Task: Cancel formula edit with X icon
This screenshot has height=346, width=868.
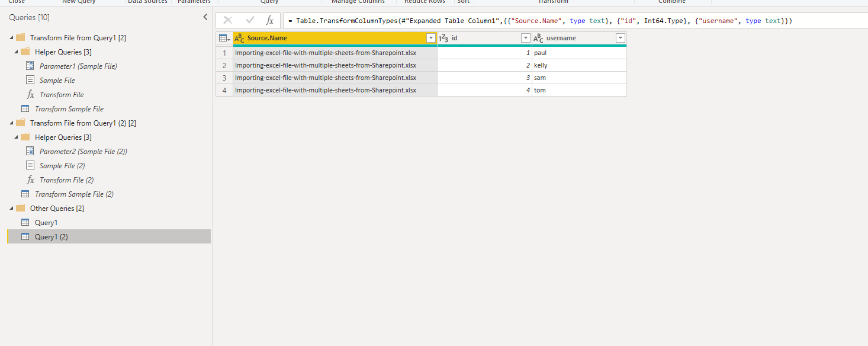Action: [x=227, y=20]
